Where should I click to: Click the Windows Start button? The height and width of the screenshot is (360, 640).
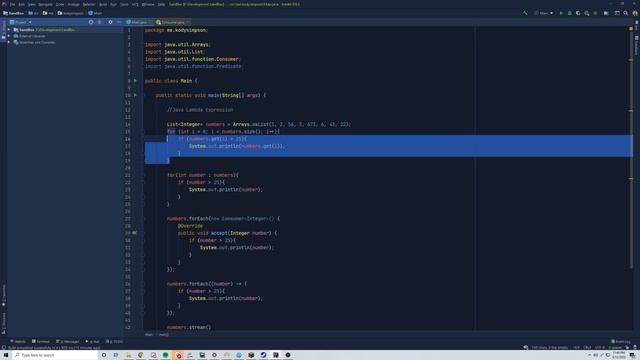click(6, 355)
